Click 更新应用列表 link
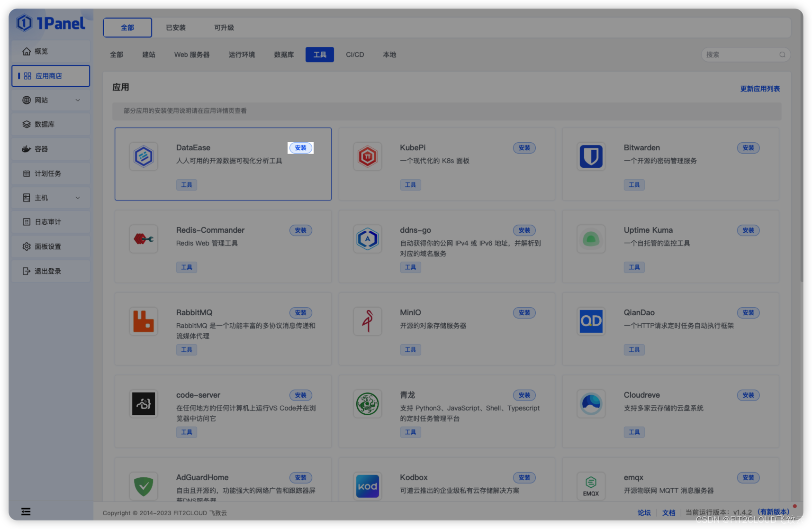The width and height of the screenshot is (812, 529). tap(760, 89)
